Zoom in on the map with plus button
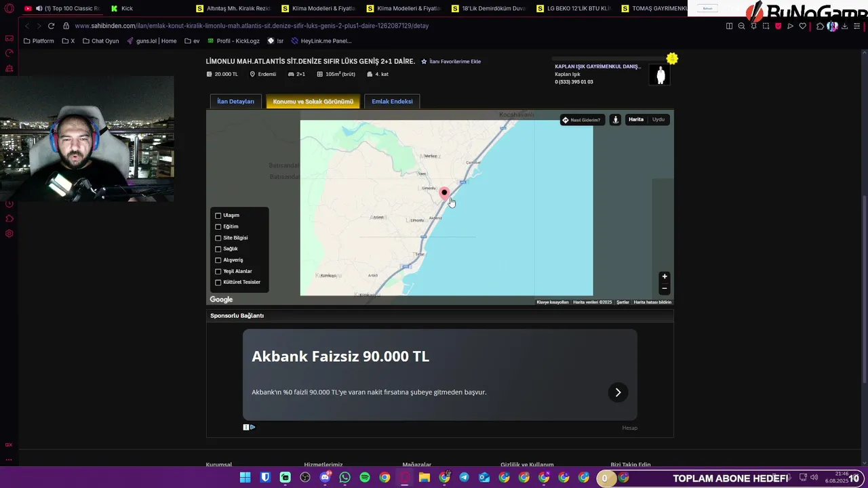Viewport: 868px width, 488px height. click(x=665, y=277)
